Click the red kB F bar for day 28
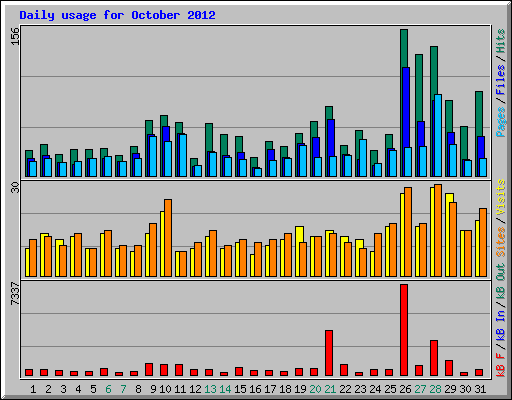This screenshot has width=512, height=400. [434, 358]
